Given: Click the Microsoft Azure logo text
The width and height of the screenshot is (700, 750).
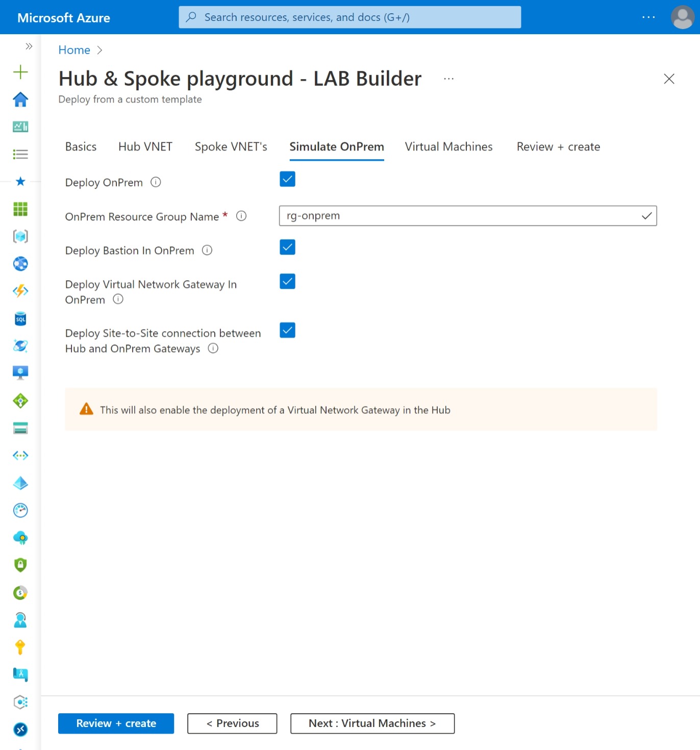Looking at the screenshot, I should click(x=64, y=18).
